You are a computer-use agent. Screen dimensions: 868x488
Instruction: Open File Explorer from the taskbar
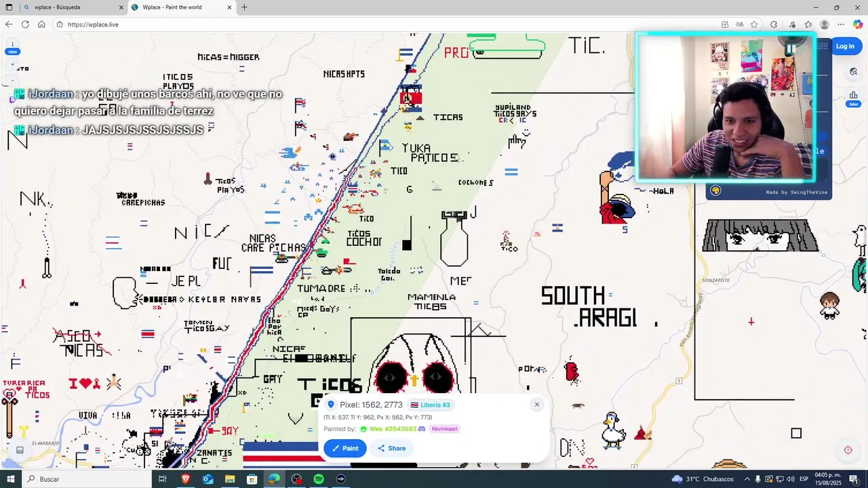[230, 479]
